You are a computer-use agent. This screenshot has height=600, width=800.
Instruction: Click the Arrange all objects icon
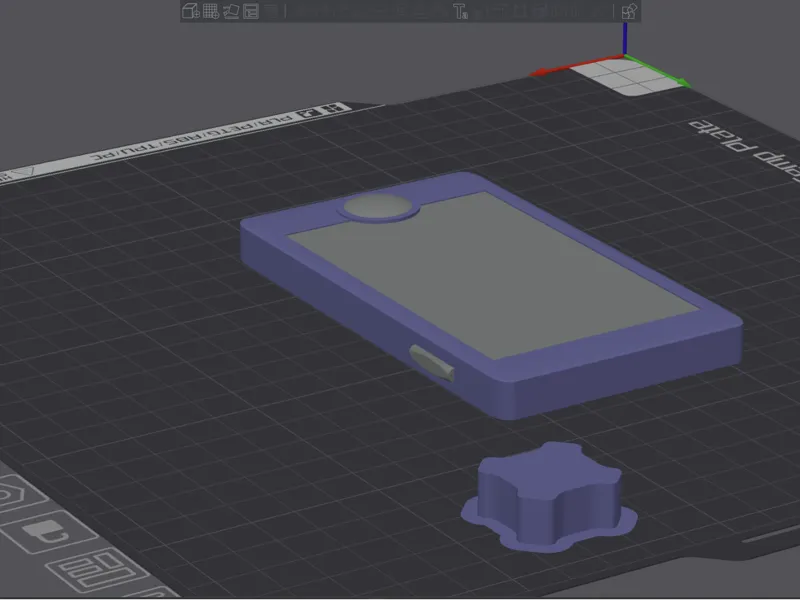pyautogui.click(x=251, y=11)
